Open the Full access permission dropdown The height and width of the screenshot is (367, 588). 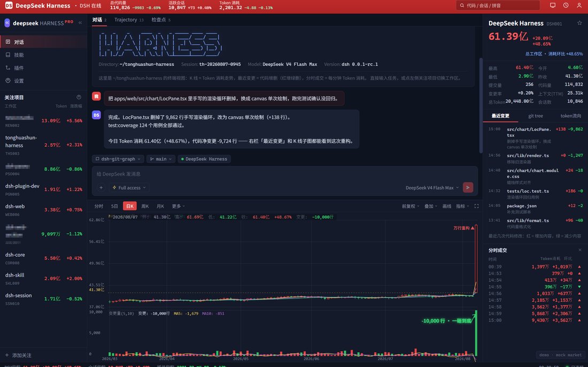coord(129,188)
